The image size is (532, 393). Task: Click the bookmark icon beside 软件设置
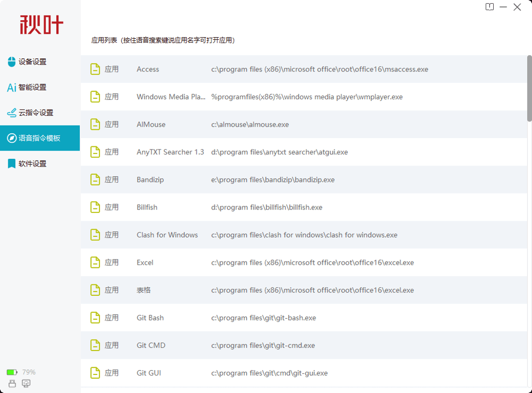click(x=11, y=163)
